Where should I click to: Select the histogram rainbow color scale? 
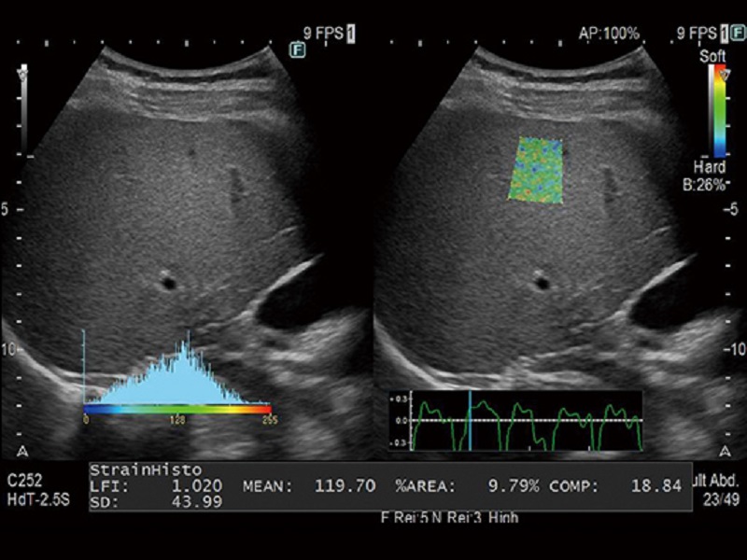[x=177, y=409]
